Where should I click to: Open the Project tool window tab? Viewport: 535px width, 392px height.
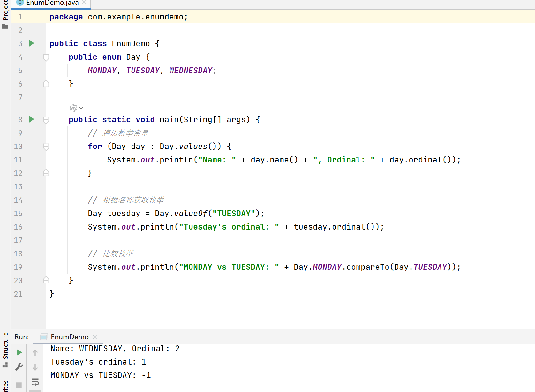[5, 10]
